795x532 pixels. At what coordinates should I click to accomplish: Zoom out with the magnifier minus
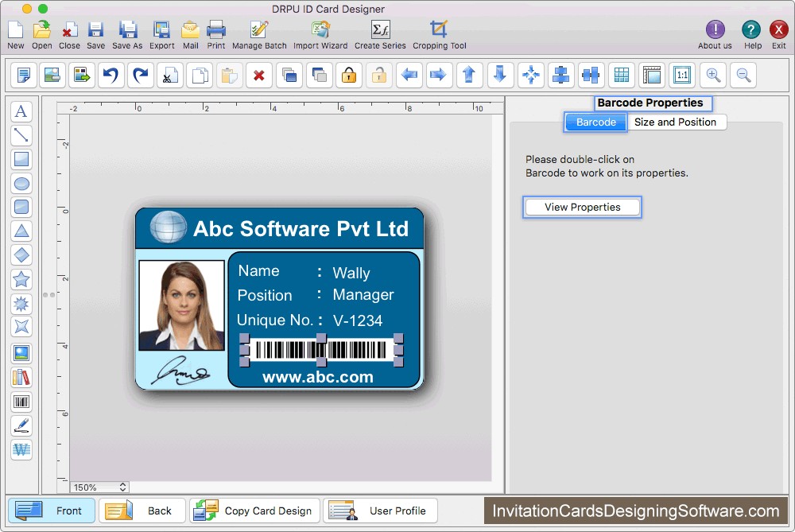(744, 76)
